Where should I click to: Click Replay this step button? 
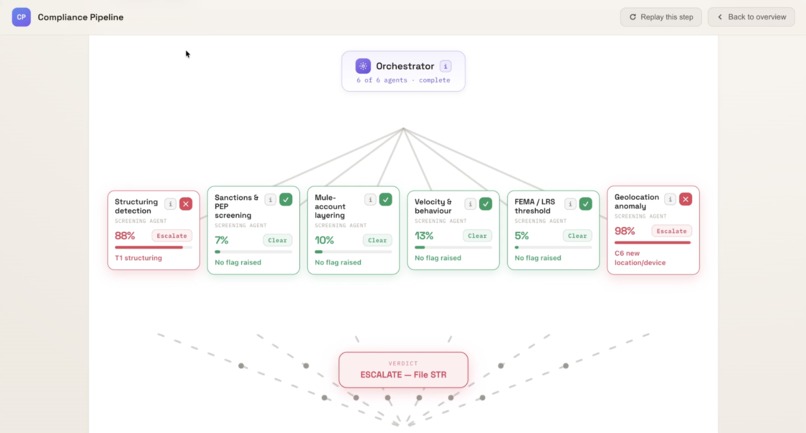click(x=661, y=17)
